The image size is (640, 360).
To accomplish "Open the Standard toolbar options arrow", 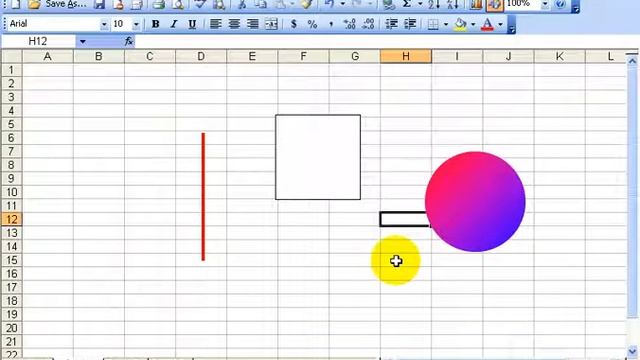I will 575,6.
